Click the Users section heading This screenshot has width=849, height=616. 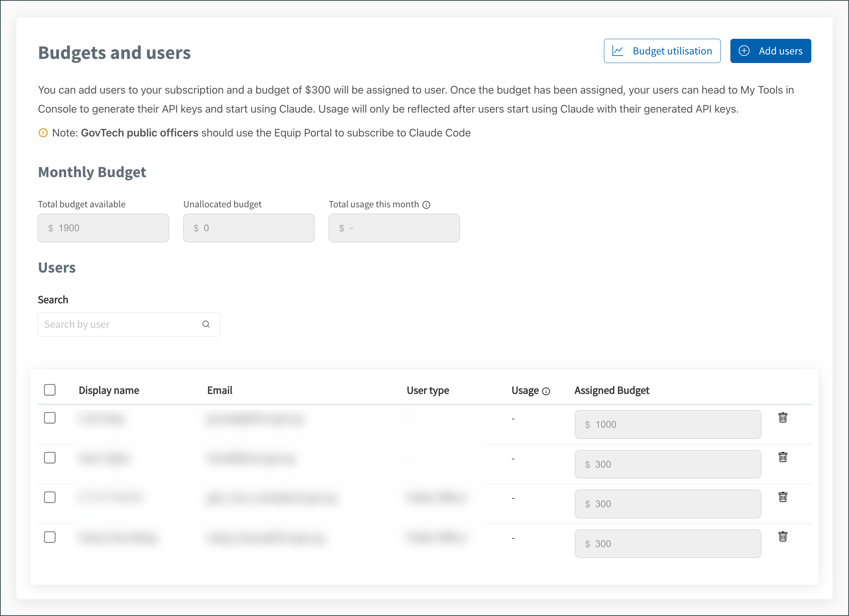57,268
